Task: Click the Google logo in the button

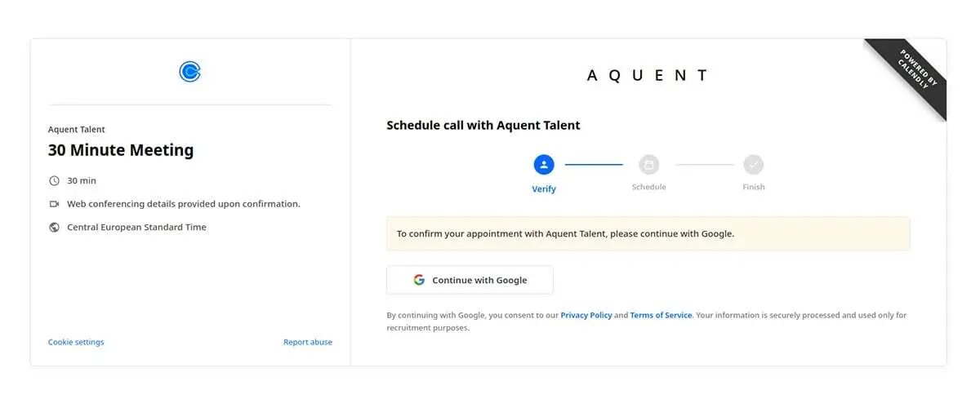Action: (x=419, y=280)
